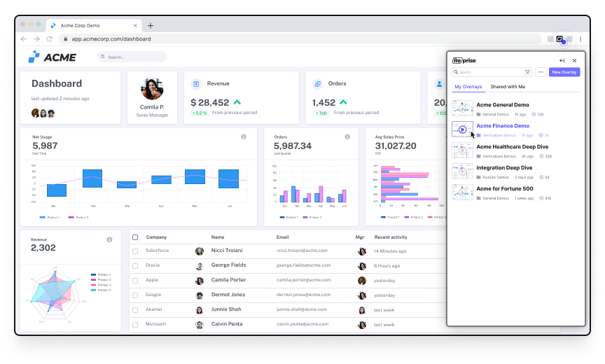Open a new browser tab with plus
Screen dimensions: 605x364
point(151,25)
